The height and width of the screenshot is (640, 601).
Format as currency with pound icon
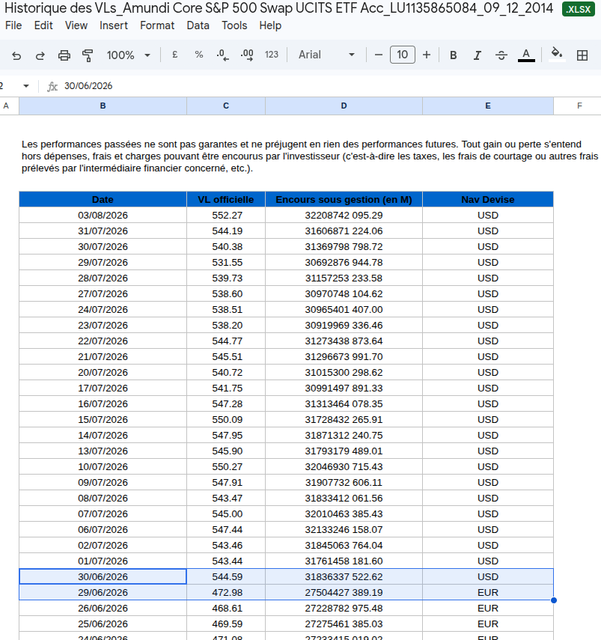point(175,55)
